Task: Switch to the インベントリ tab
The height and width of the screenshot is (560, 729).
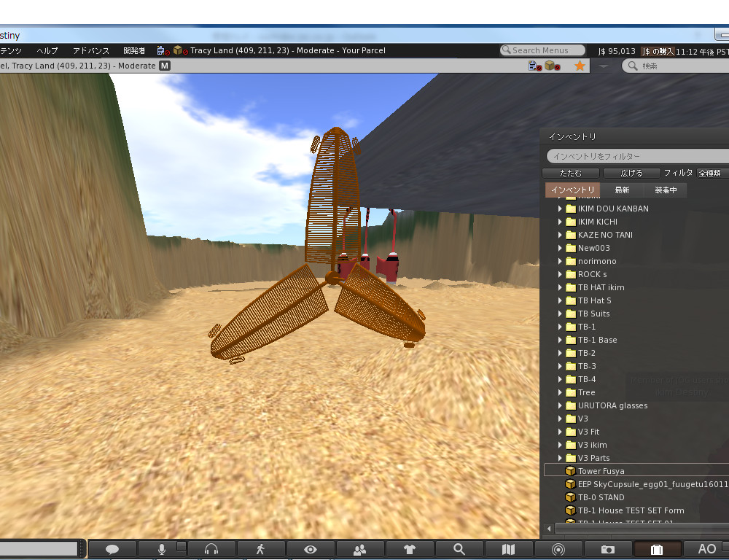Action: click(572, 190)
